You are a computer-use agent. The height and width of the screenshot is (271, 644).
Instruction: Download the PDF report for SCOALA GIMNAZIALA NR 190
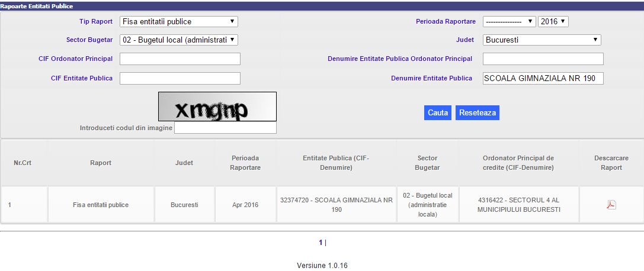point(611,205)
